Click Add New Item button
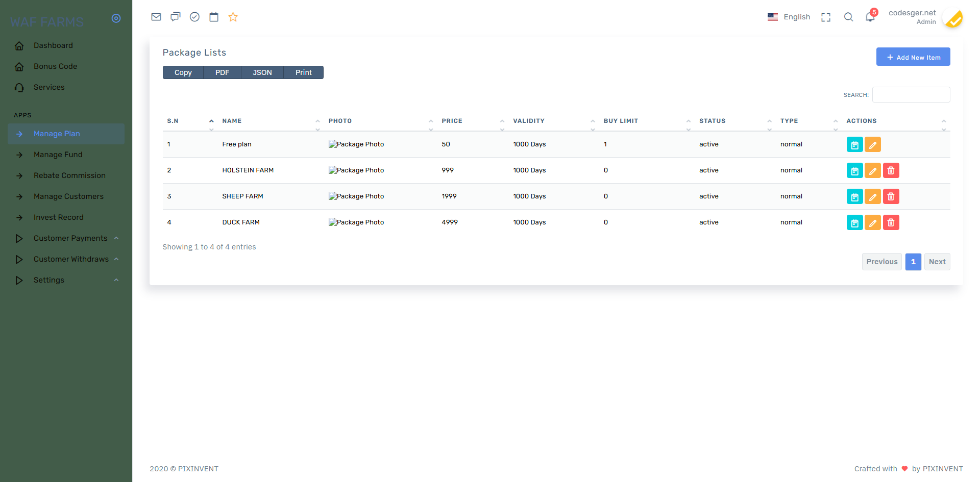The width and height of the screenshot is (980, 482). coord(913,57)
